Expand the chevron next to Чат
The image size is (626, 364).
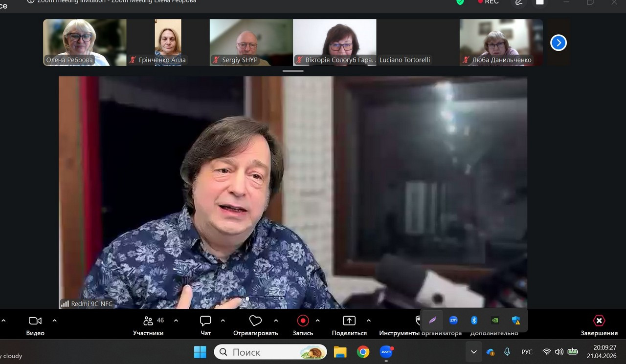(x=223, y=321)
